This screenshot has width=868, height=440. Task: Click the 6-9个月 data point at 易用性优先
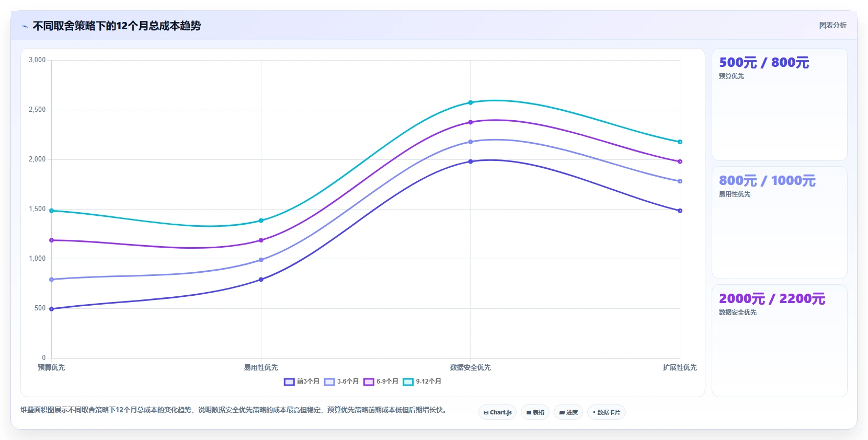coord(261,240)
